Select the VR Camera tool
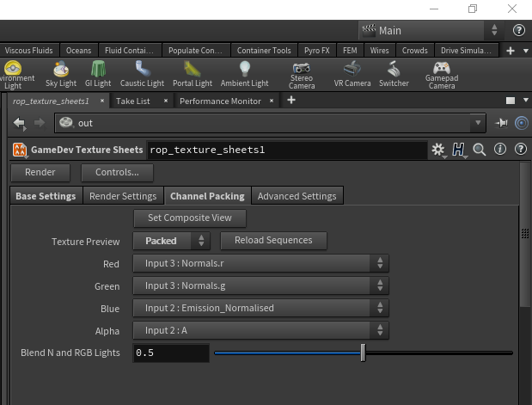Screen dimensions: 532x405 [352, 74]
